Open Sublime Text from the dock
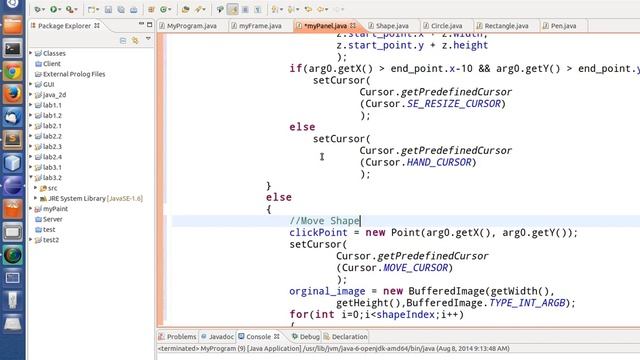The width and height of the screenshot is (640, 360). 13,140
